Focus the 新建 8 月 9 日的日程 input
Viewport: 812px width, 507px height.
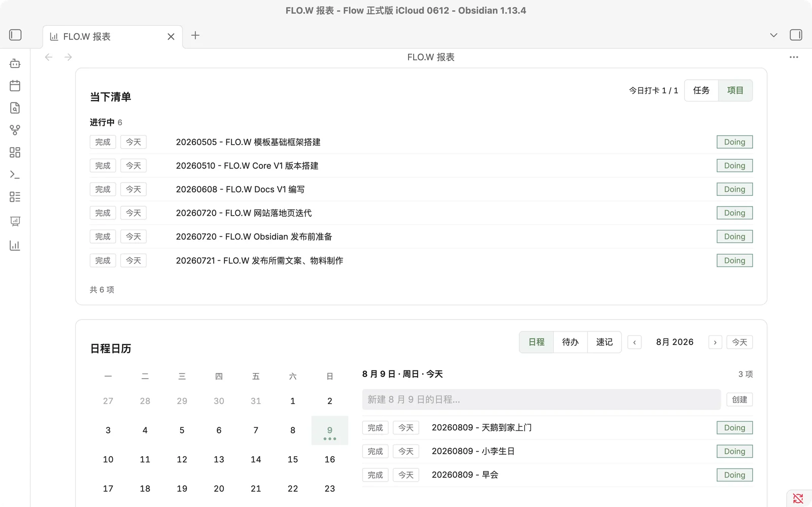point(542,399)
